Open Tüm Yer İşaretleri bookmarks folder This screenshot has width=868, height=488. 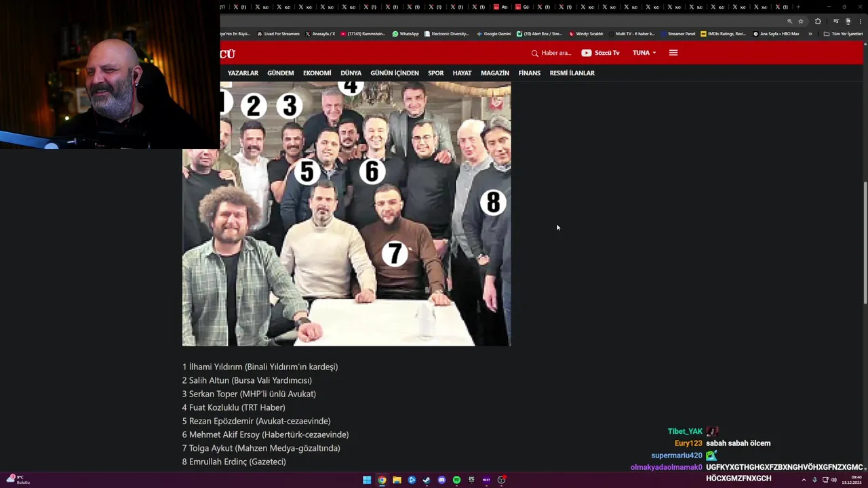843,34
